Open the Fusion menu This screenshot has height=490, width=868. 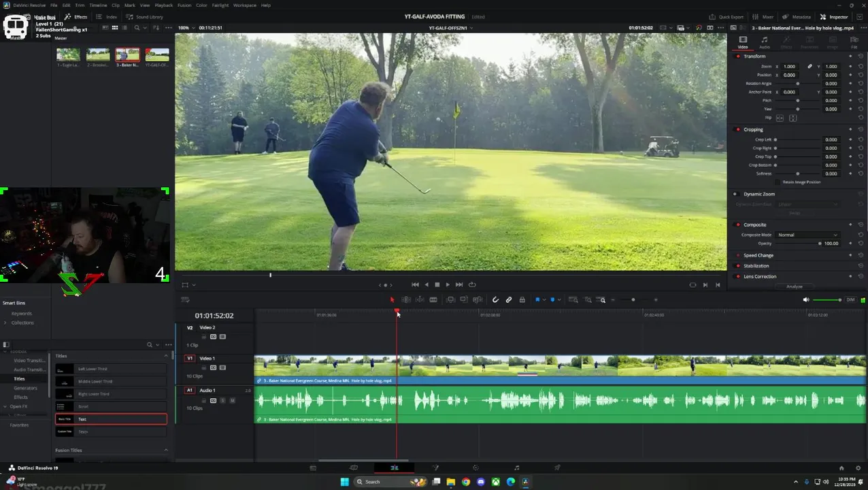(184, 5)
